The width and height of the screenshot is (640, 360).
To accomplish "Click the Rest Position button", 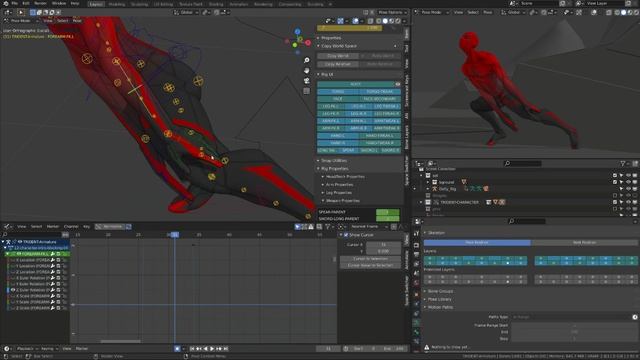I will [584, 243].
